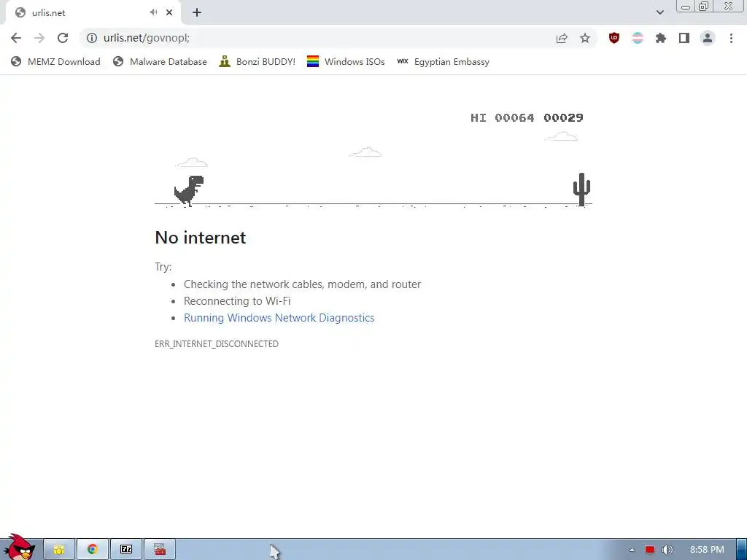Click the No internet heading

[201, 237]
